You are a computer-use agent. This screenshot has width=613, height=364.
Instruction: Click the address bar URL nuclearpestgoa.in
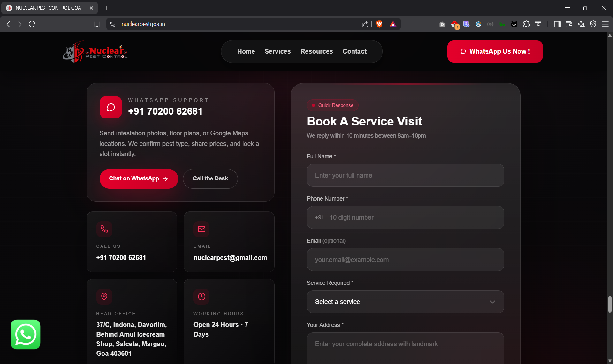pyautogui.click(x=143, y=24)
